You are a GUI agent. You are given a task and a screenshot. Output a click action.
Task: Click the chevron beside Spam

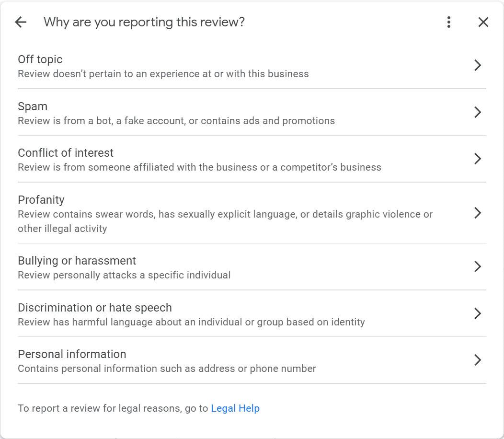pyautogui.click(x=478, y=112)
